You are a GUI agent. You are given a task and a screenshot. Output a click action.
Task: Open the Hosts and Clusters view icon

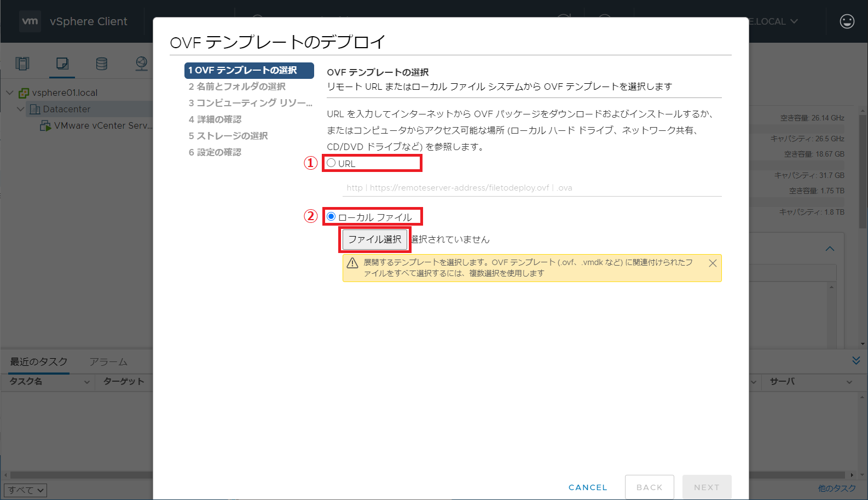pos(22,64)
